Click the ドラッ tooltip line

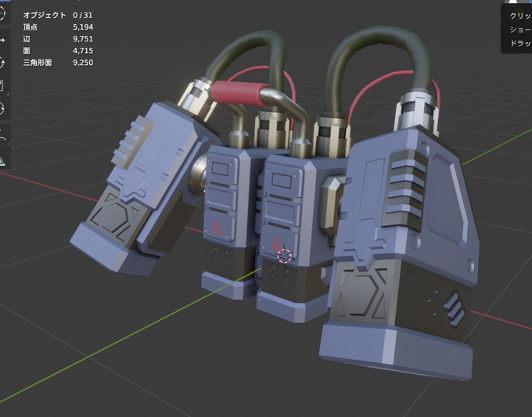pyautogui.click(x=520, y=44)
